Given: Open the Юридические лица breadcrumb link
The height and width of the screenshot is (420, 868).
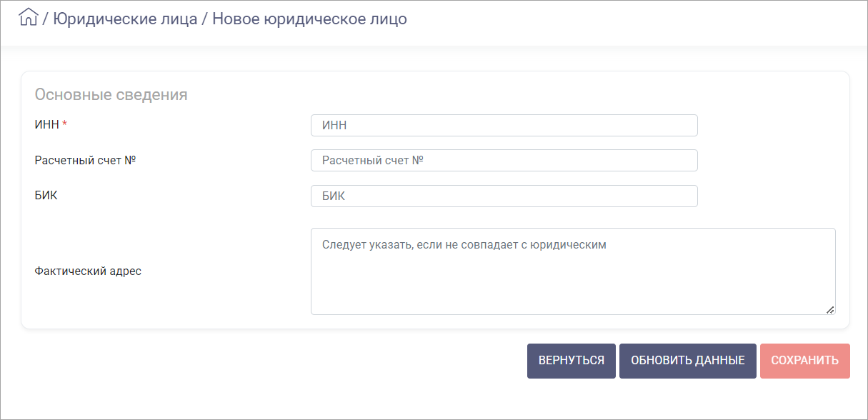Looking at the screenshot, I should click(125, 19).
